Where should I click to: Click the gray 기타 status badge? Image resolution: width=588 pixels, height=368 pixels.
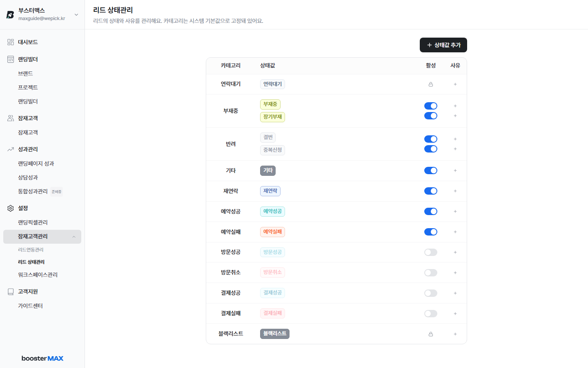tap(268, 171)
